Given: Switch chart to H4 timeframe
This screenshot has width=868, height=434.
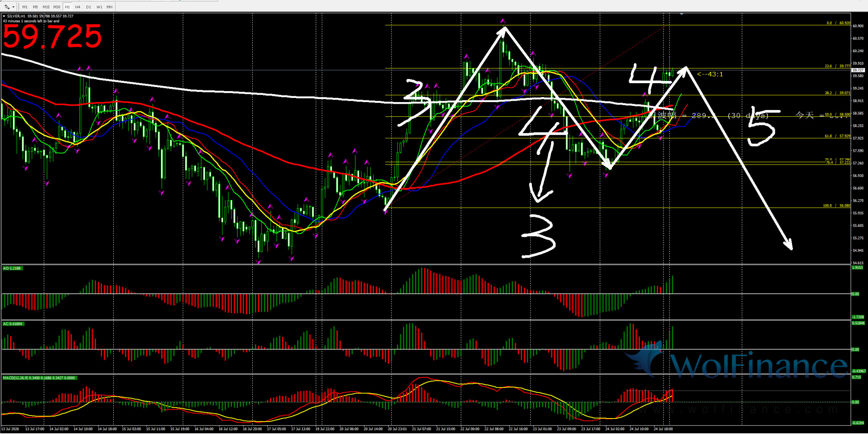Looking at the screenshot, I should (78, 7).
